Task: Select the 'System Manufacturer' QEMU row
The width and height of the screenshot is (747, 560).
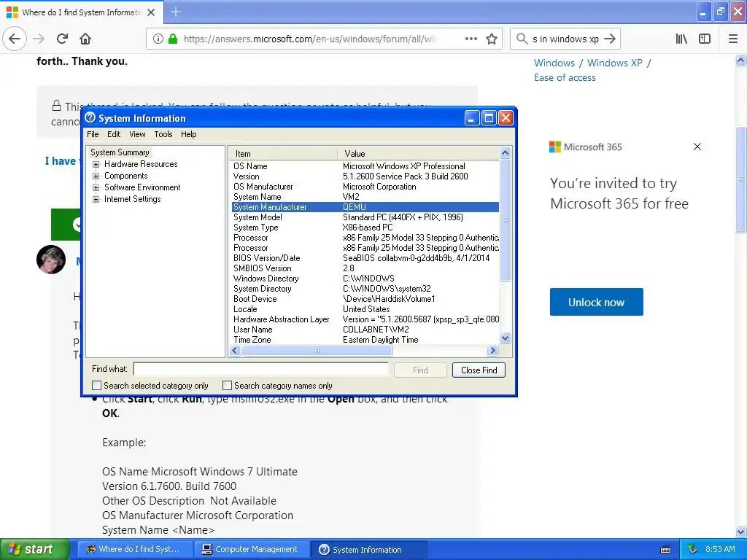Action: click(365, 207)
